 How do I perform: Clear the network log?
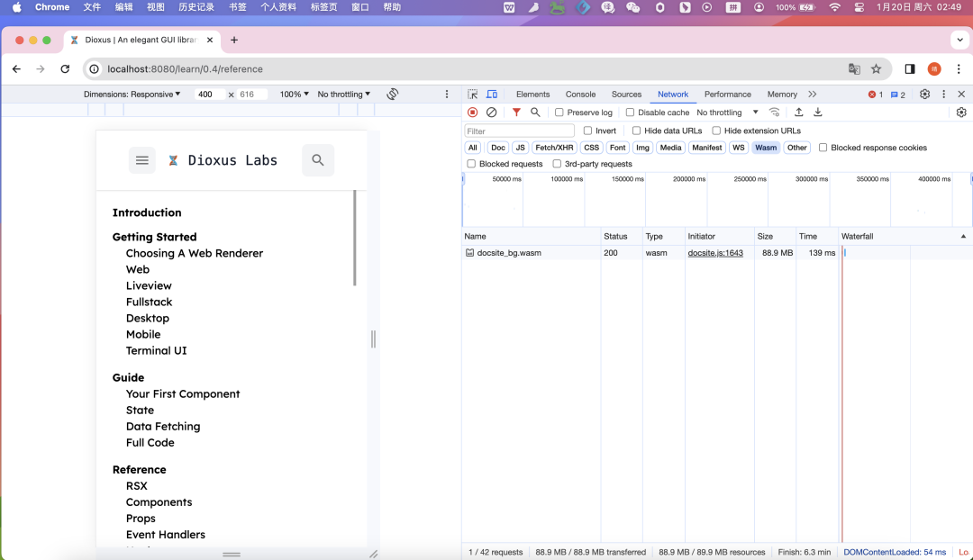click(x=491, y=113)
